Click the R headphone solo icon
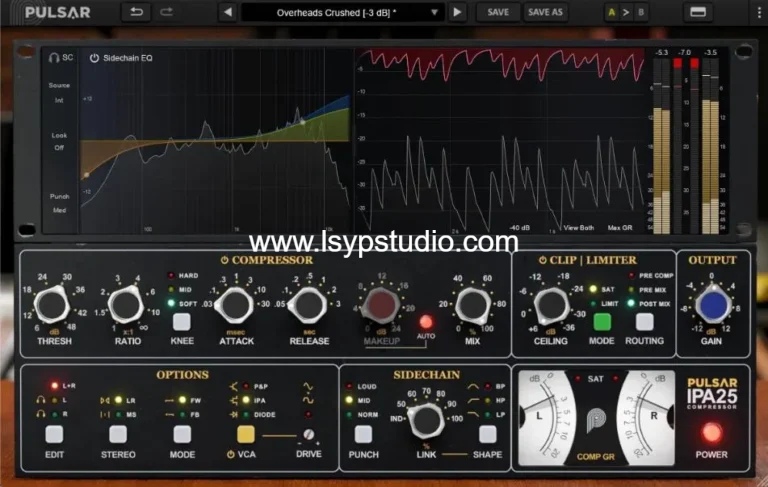 (41, 414)
